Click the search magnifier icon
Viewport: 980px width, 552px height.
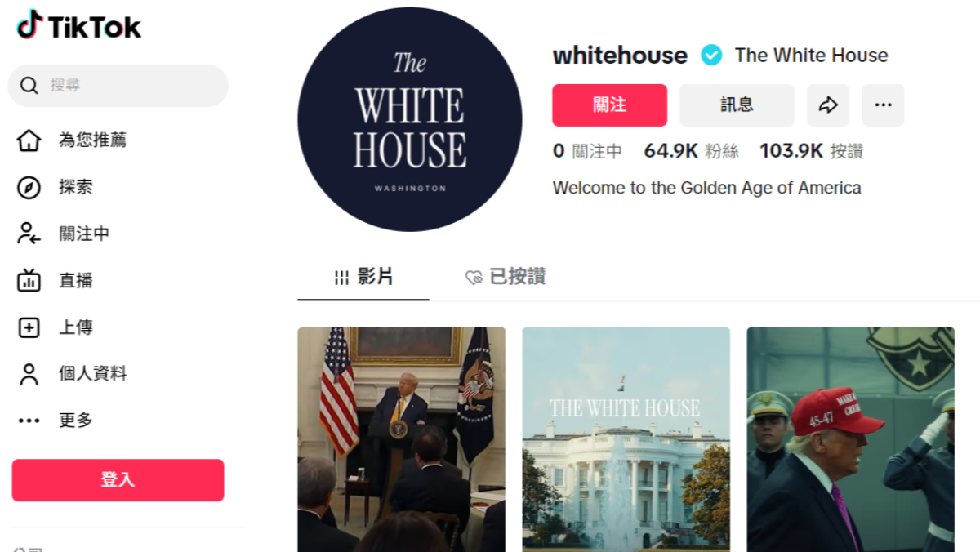click(x=29, y=86)
